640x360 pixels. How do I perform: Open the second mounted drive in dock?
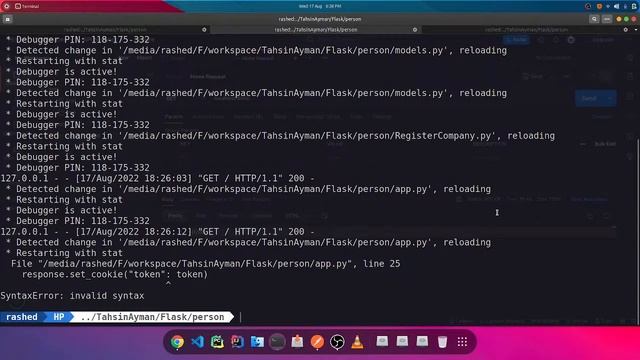click(402, 341)
